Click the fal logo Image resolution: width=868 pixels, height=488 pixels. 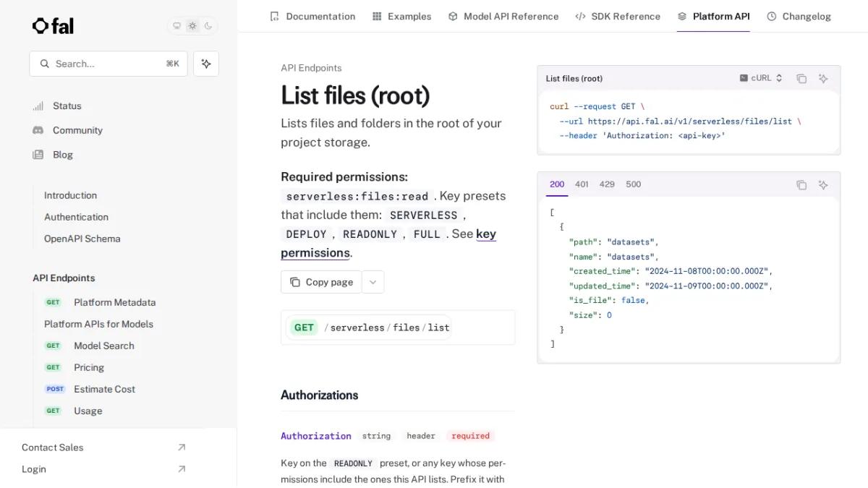point(53,26)
